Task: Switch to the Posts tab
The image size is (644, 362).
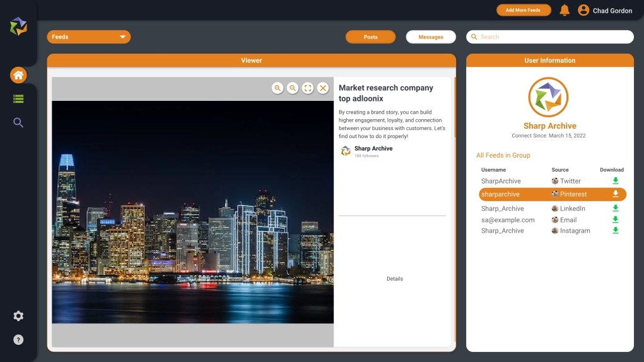Action: [370, 37]
